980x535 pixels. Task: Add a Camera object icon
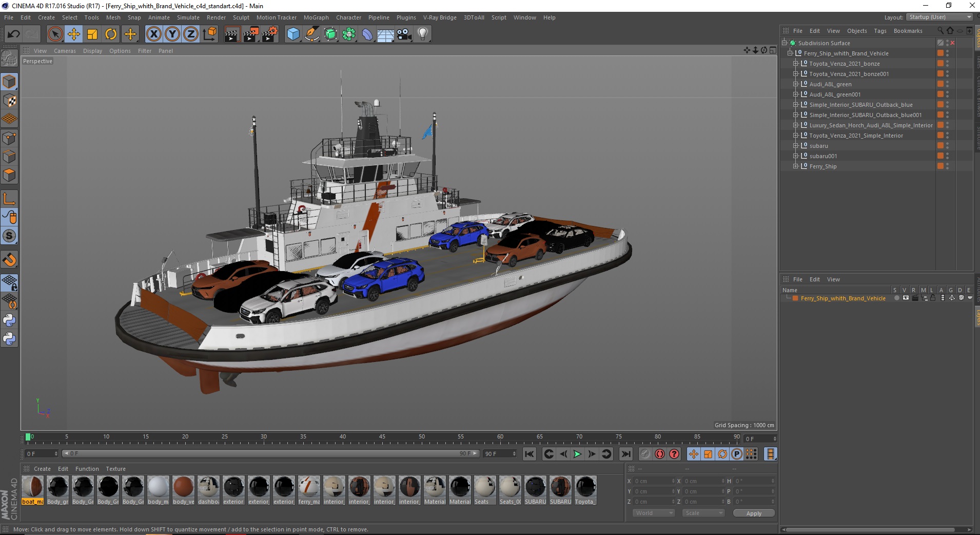click(404, 34)
